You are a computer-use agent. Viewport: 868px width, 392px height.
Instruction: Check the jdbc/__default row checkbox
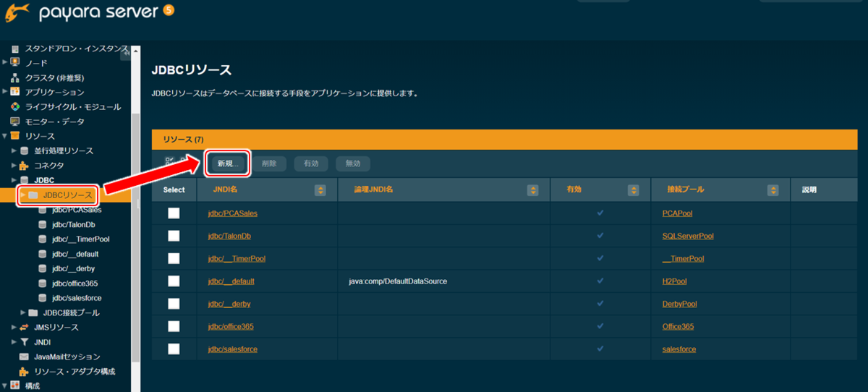click(174, 281)
